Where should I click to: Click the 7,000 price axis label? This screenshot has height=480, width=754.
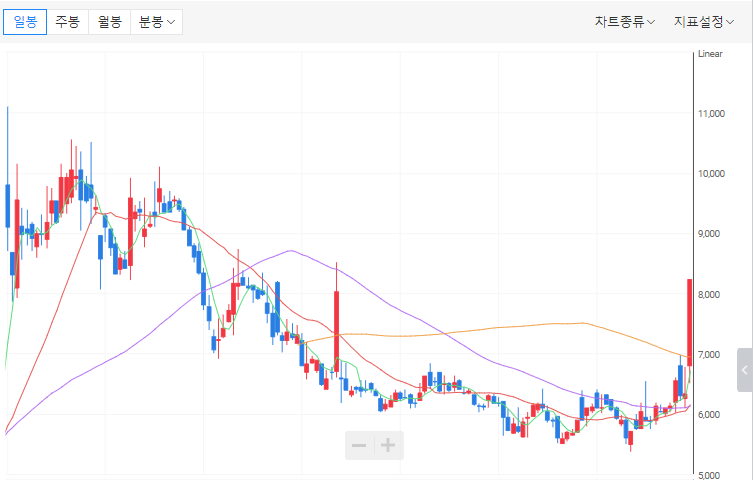tap(709, 354)
